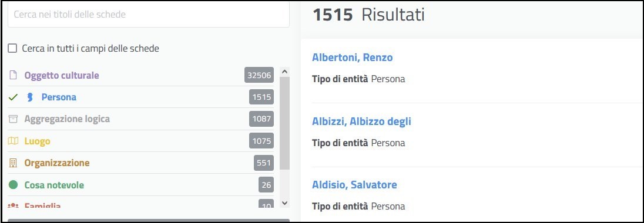Click the Aggregazione logica archive box icon
This screenshot has height=223, width=644.
pyautogui.click(x=13, y=119)
